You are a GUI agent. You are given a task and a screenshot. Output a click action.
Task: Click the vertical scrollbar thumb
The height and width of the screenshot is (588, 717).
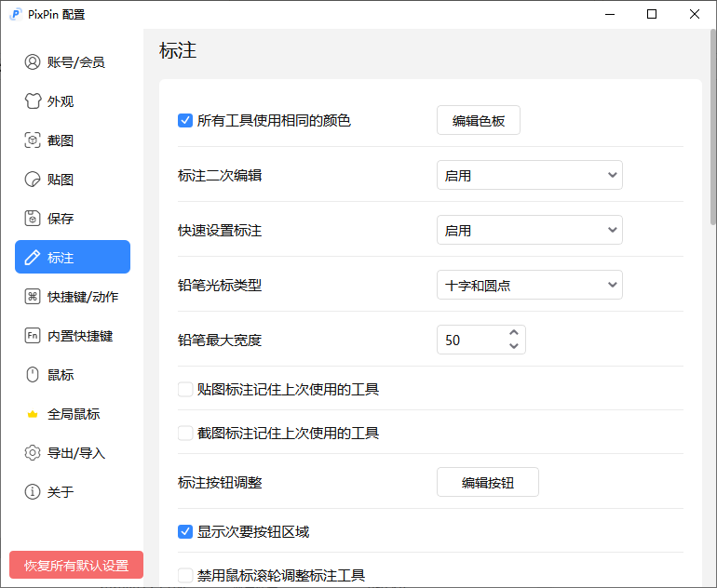(x=713, y=127)
